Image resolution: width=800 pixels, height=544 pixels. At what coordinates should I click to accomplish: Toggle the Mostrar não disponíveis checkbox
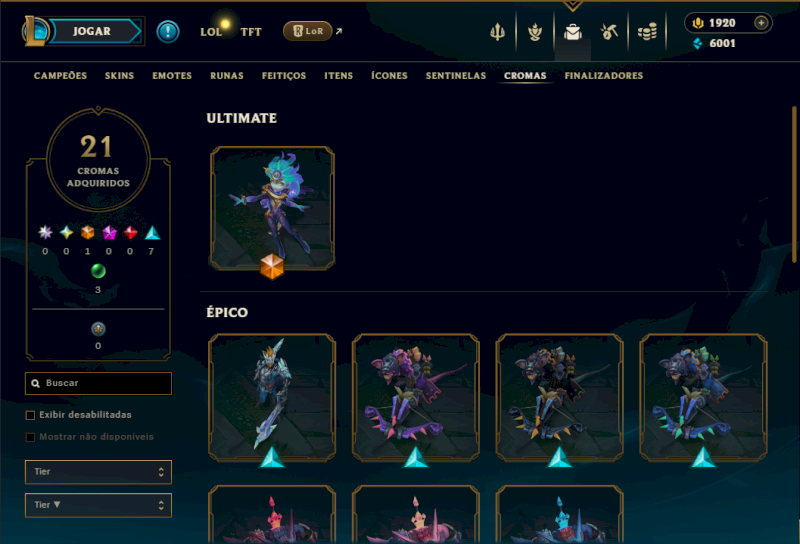(30, 437)
